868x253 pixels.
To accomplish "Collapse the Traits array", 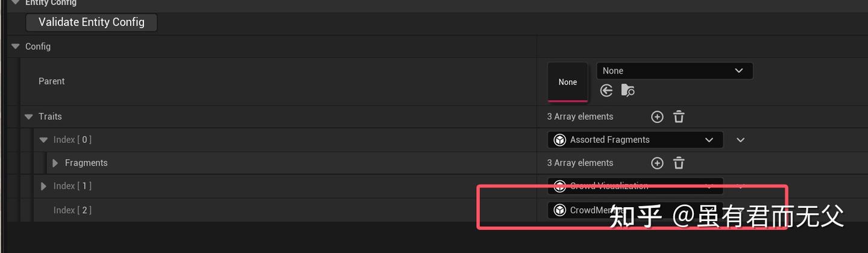I will point(29,116).
